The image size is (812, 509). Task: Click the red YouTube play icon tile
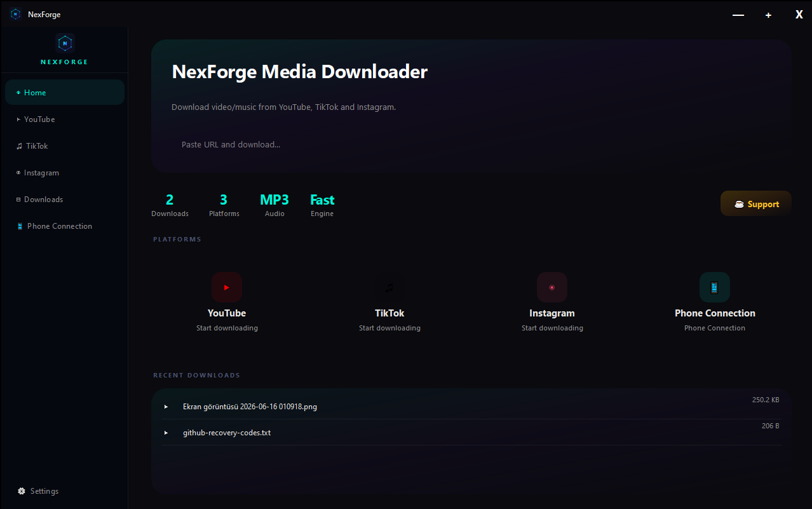tap(227, 287)
